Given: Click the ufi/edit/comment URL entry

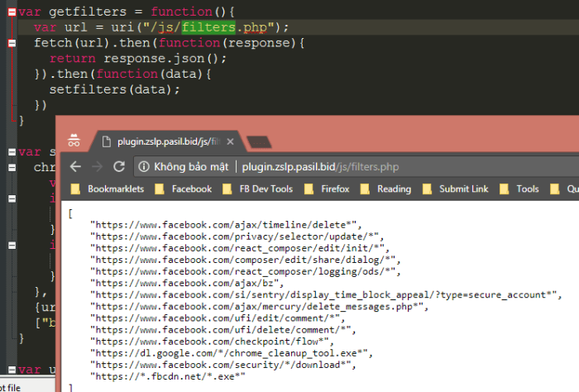Looking at the screenshot, I should coord(218,318).
